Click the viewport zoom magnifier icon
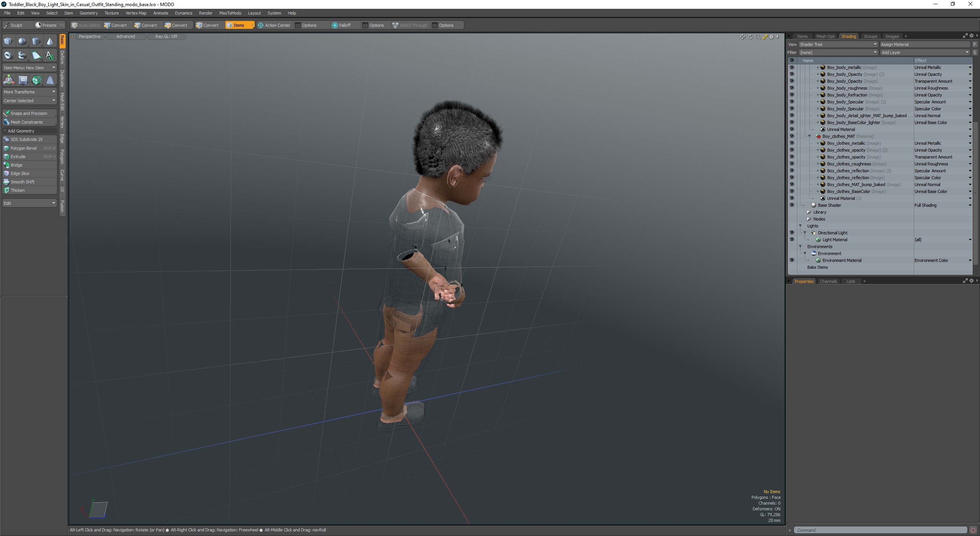The width and height of the screenshot is (980, 536). 757,37
